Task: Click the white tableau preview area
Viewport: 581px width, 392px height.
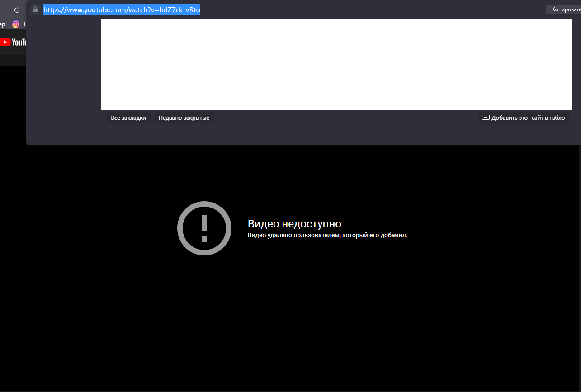Action: click(x=336, y=64)
